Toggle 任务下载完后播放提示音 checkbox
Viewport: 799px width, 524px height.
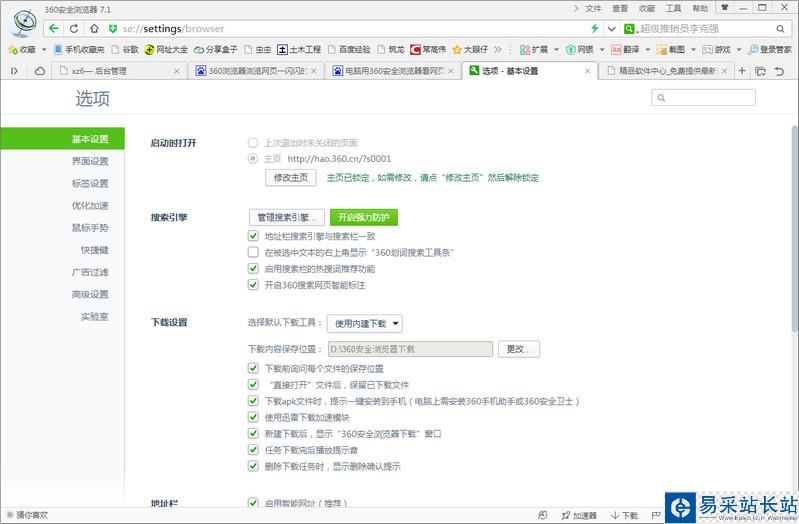point(253,450)
